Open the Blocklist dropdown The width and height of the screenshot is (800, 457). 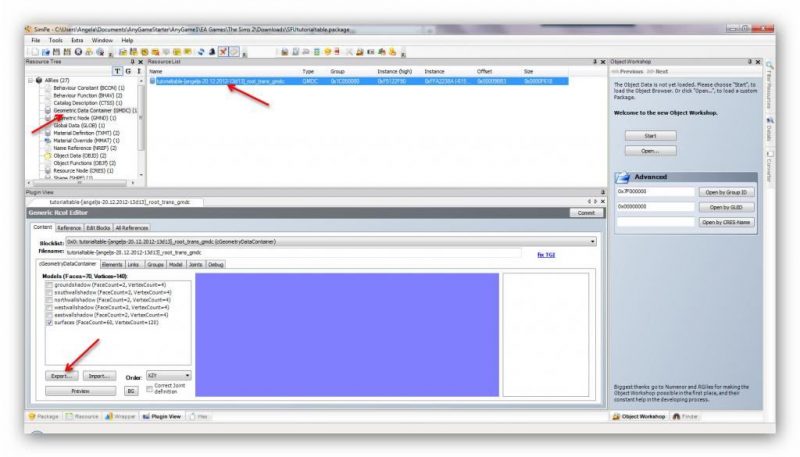pyautogui.click(x=592, y=241)
